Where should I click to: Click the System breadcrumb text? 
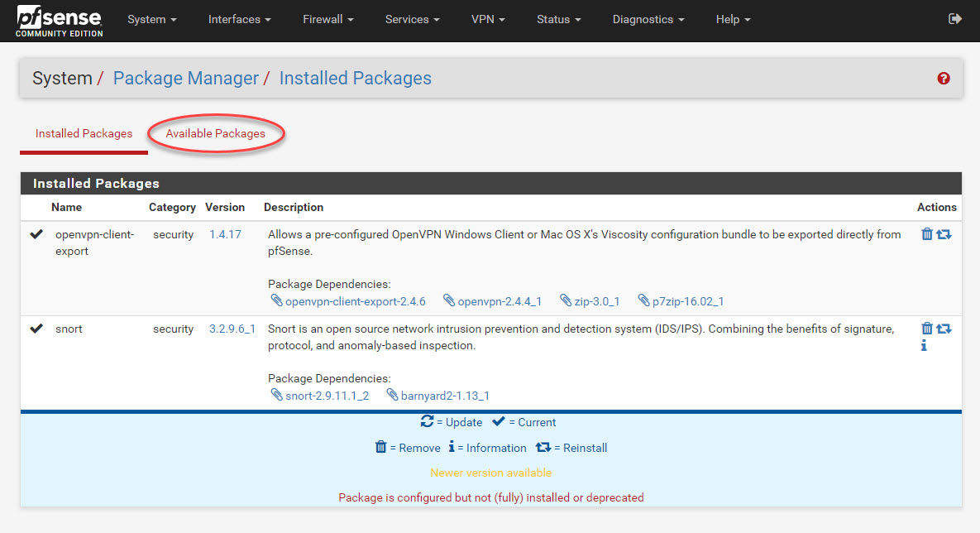click(x=62, y=78)
